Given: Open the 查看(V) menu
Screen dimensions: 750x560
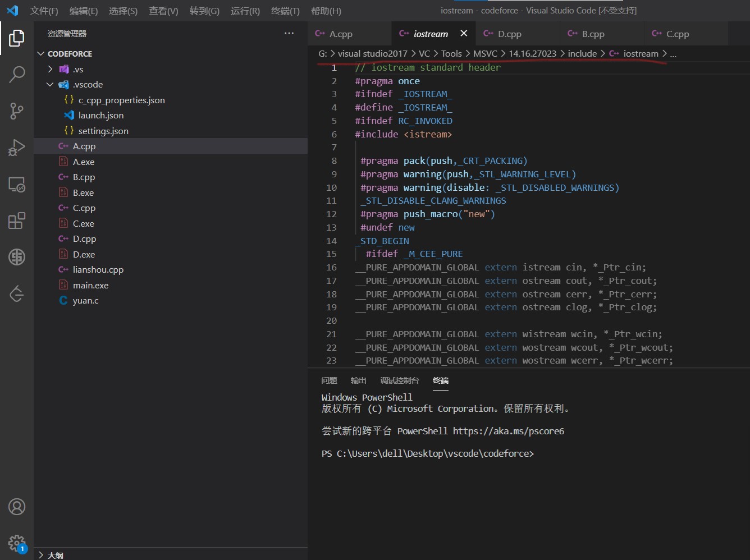Looking at the screenshot, I should [x=163, y=11].
